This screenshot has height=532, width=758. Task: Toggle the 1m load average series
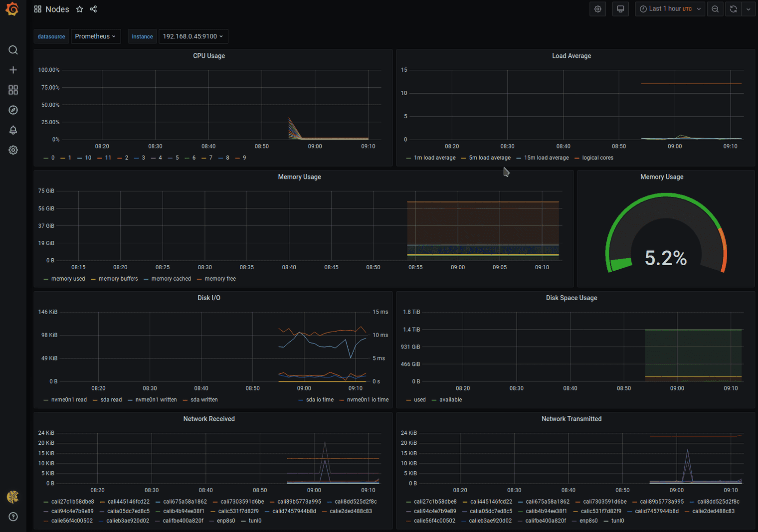tap(434, 158)
